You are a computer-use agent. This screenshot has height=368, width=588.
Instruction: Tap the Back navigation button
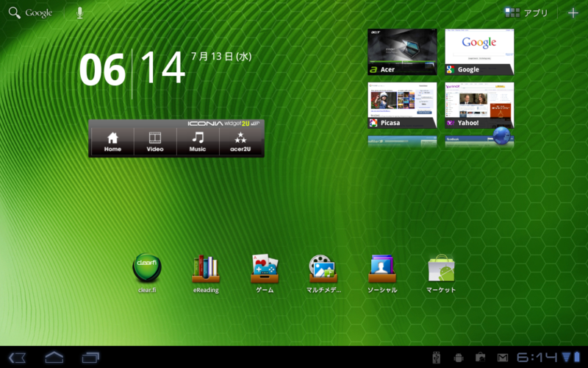17,358
